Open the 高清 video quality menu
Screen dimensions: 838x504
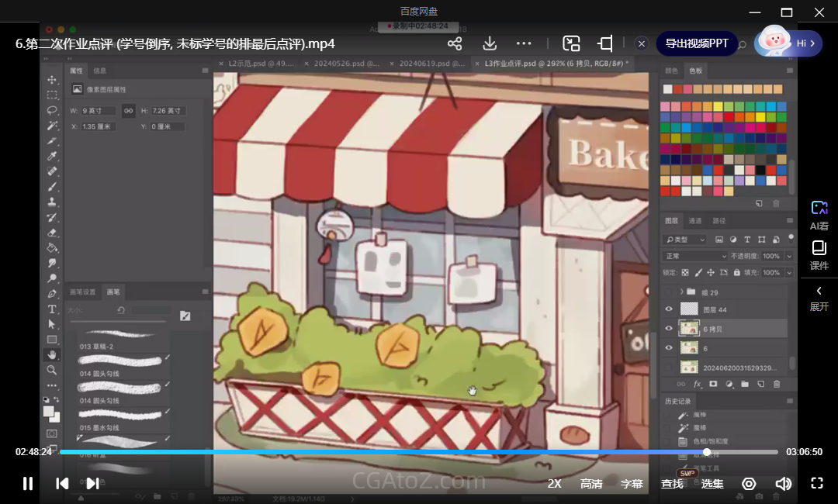pos(591,484)
